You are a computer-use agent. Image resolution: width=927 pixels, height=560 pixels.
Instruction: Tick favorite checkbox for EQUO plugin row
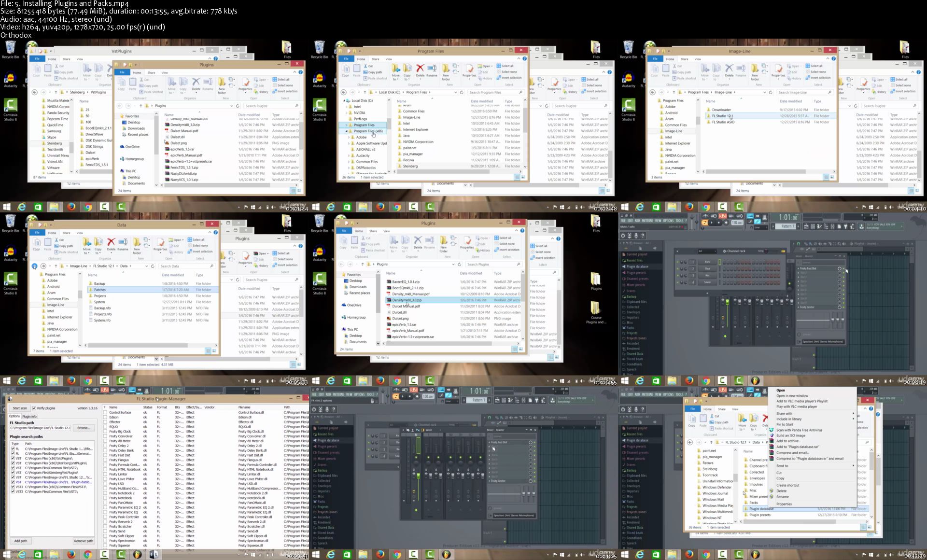point(105,427)
